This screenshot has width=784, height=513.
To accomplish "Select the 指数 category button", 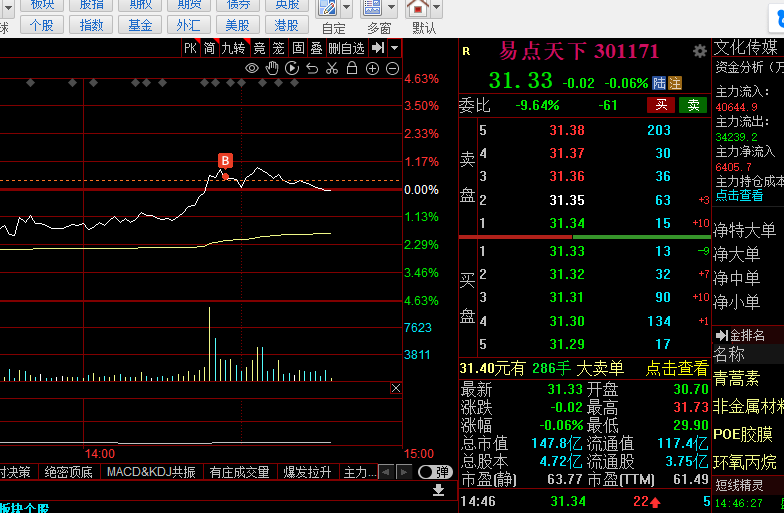I will pos(91,25).
